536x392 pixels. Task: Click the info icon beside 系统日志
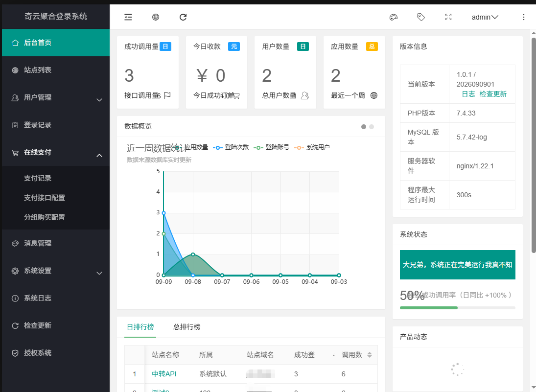(x=15, y=299)
